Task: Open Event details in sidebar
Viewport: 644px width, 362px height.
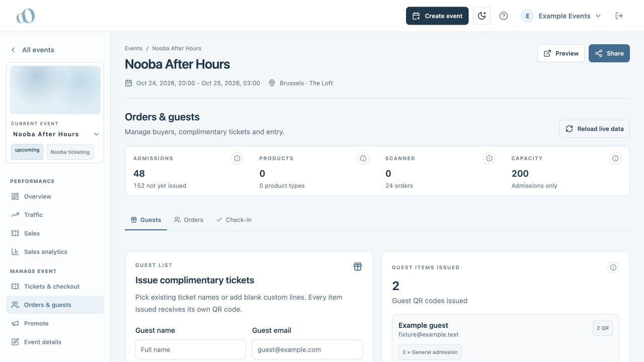Action: (55, 342)
